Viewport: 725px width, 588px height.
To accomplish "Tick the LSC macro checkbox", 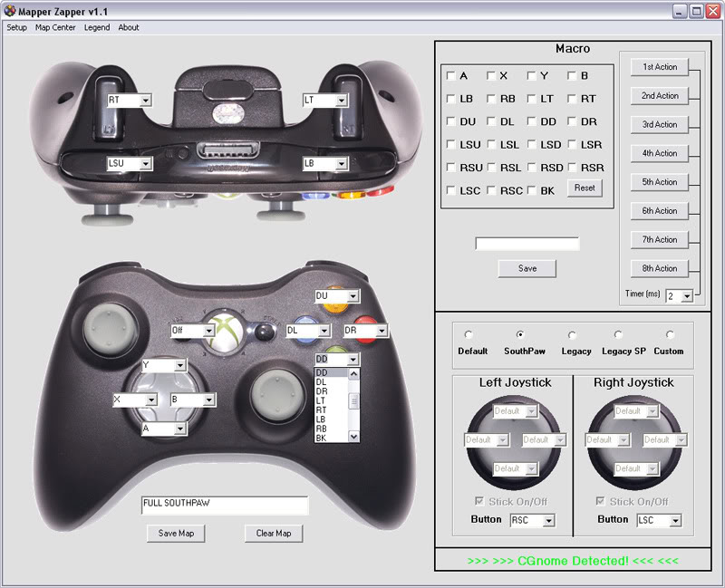I will point(450,190).
